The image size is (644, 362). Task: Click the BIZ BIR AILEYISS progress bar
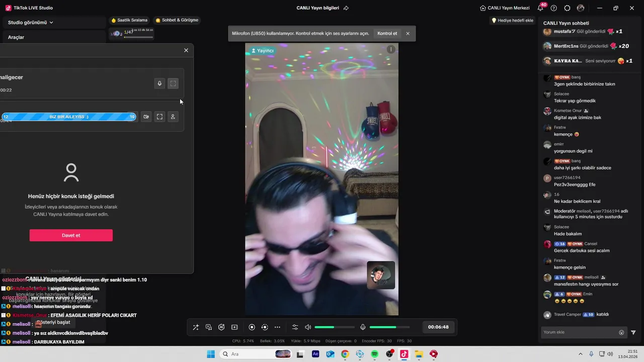coord(69,117)
